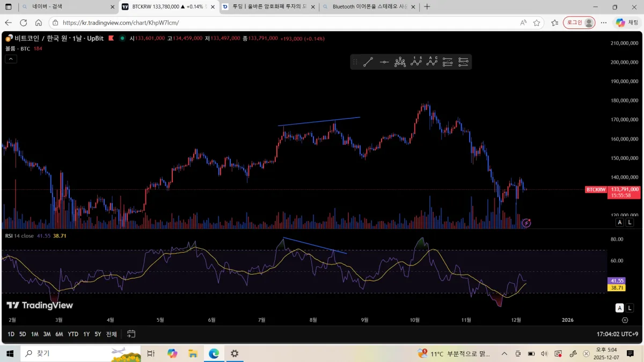Go back to previous page

coord(8,23)
